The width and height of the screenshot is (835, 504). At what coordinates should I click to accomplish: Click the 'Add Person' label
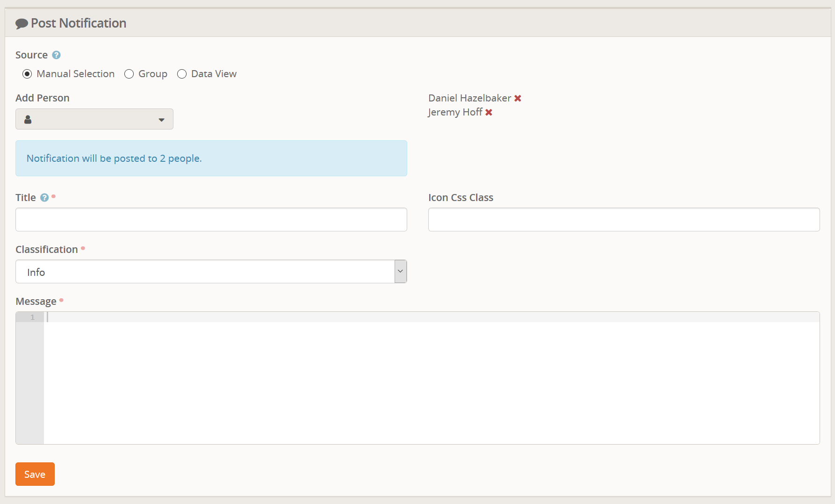(43, 98)
